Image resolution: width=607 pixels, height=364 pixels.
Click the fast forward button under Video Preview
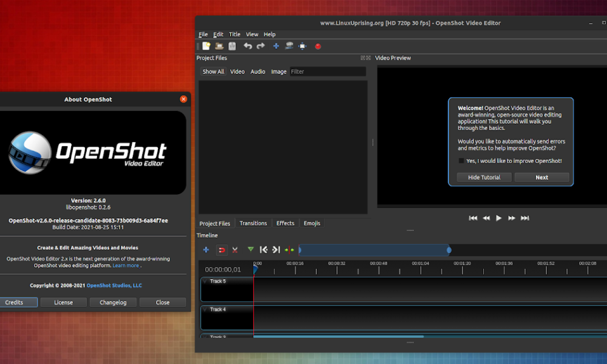click(511, 218)
